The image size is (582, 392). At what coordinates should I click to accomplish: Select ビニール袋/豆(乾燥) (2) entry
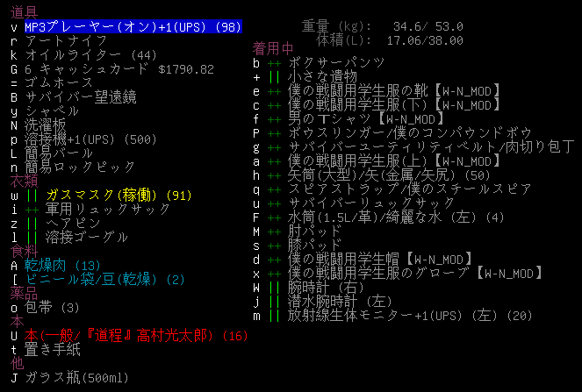tap(105, 279)
